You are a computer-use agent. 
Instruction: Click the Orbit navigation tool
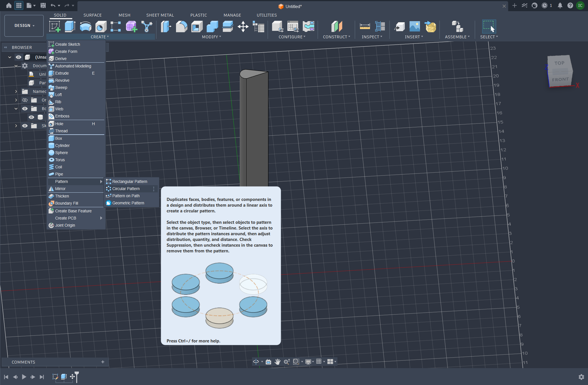click(x=256, y=362)
